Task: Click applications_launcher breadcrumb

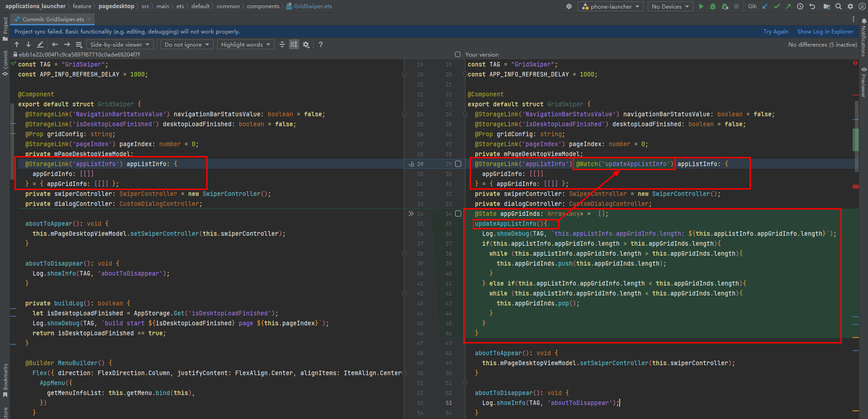Action: (35, 6)
